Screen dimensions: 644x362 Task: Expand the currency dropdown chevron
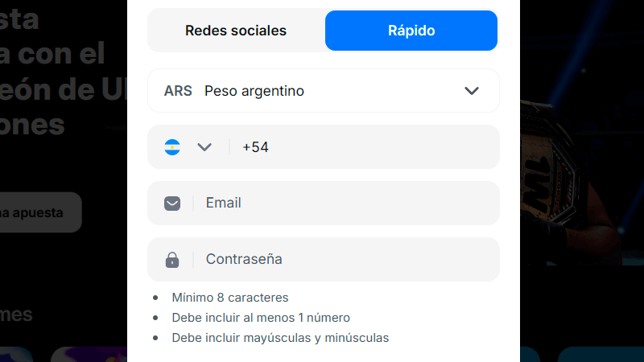pos(472,91)
